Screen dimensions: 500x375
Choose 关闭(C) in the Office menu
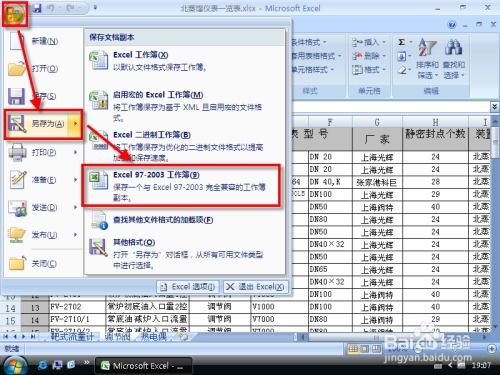tap(43, 264)
